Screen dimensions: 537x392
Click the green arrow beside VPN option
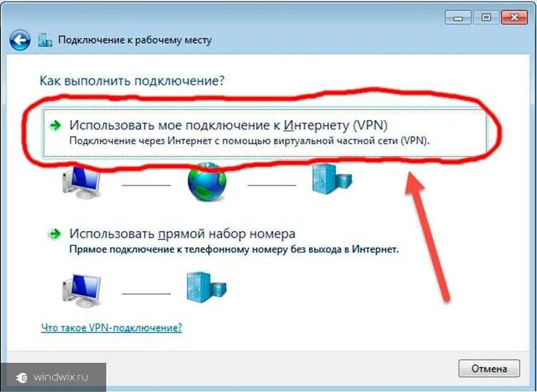pos(55,125)
